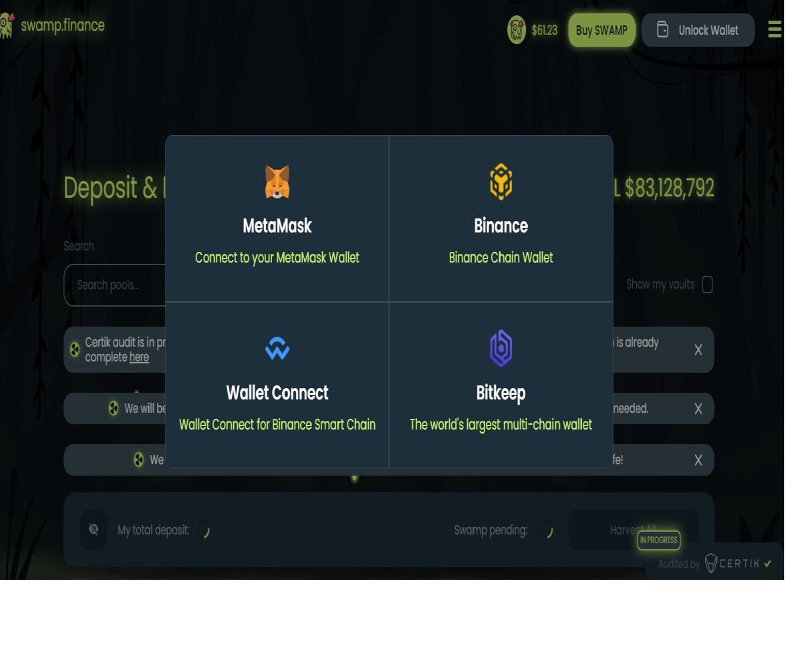Select the Wallet Connect logo icon
802x672 pixels.
pos(277,349)
